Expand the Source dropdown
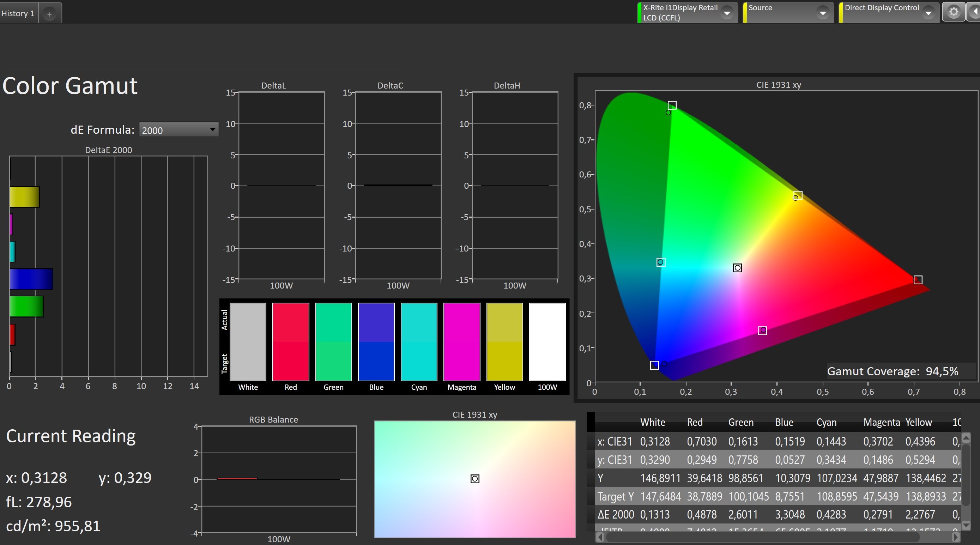 pyautogui.click(x=823, y=13)
